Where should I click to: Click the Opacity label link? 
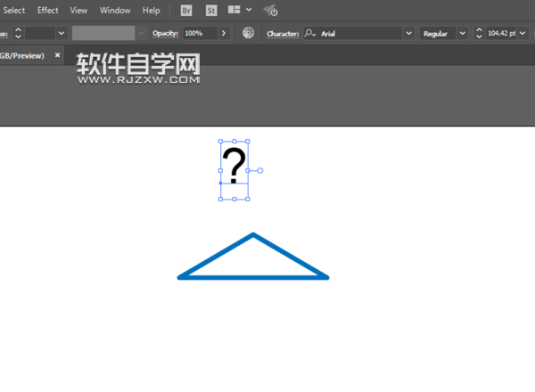pyautogui.click(x=165, y=33)
